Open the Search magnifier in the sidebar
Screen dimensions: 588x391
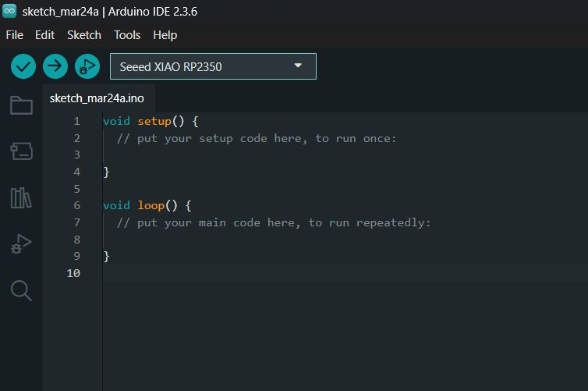(21, 290)
